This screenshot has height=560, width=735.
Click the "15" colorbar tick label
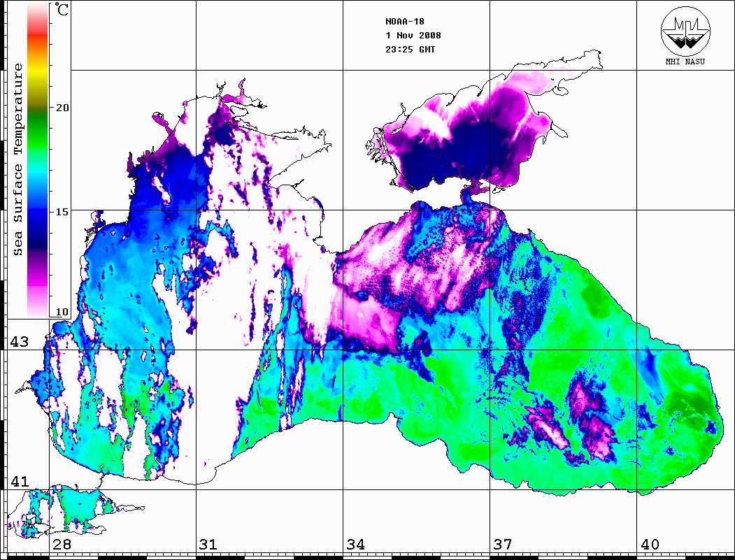pos(62,212)
